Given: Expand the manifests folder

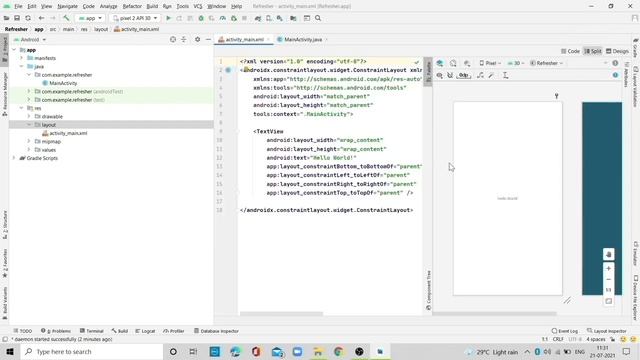Looking at the screenshot, I should click(22, 58).
